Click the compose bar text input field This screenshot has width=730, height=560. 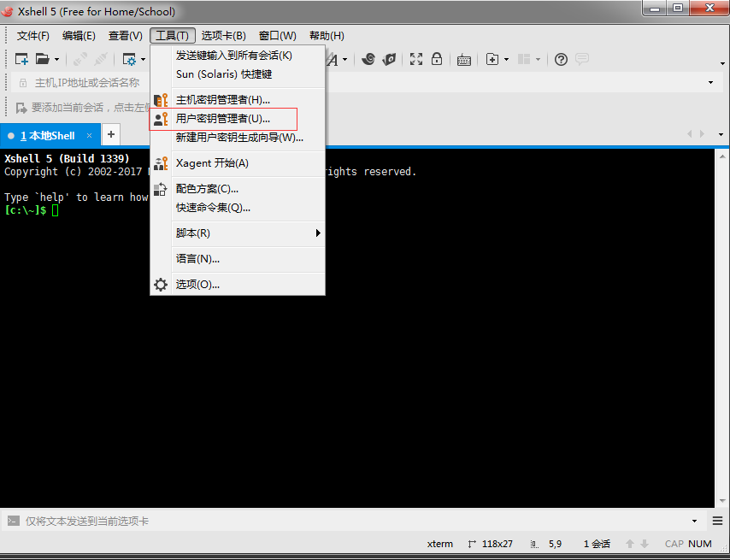pyautogui.click(x=342, y=521)
